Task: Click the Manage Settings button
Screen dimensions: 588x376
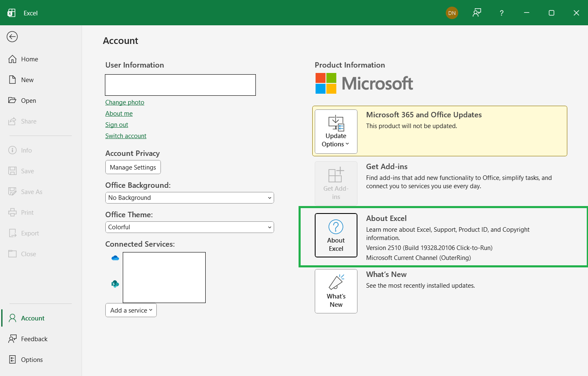Action: point(133,167)
